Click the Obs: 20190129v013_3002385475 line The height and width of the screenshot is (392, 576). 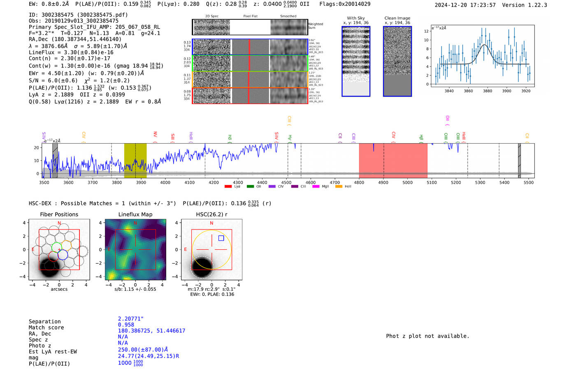[x=74, y=21]
